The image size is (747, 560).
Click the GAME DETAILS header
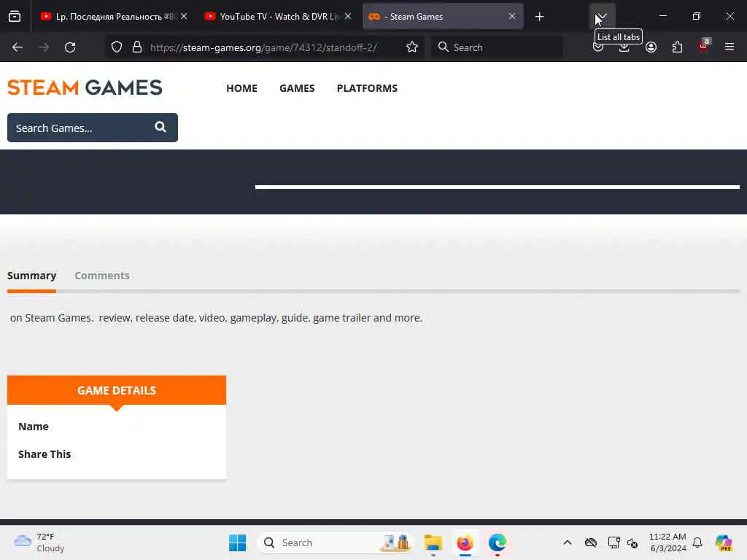(x=117, y=390)
